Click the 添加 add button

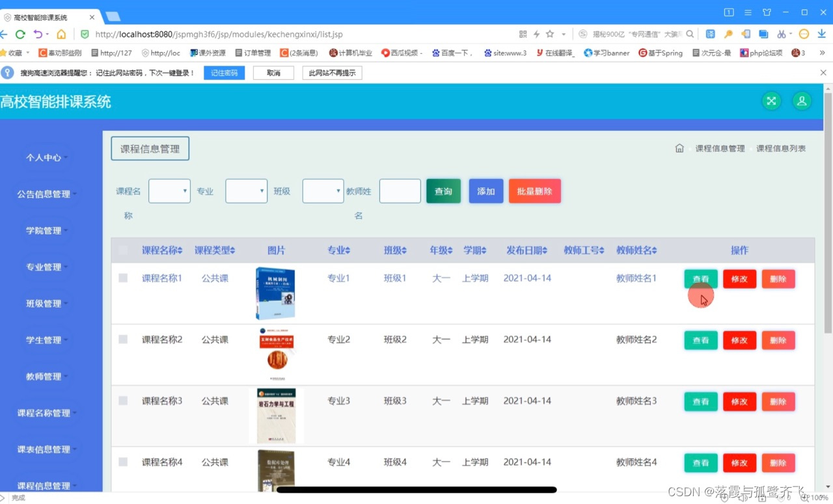[486, 191]
